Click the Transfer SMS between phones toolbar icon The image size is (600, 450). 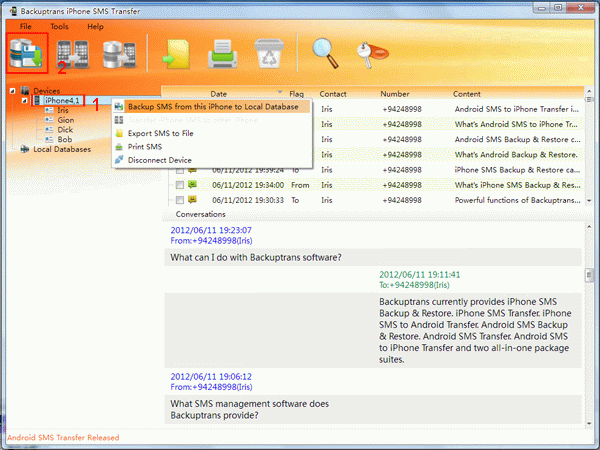coord(73,54)
